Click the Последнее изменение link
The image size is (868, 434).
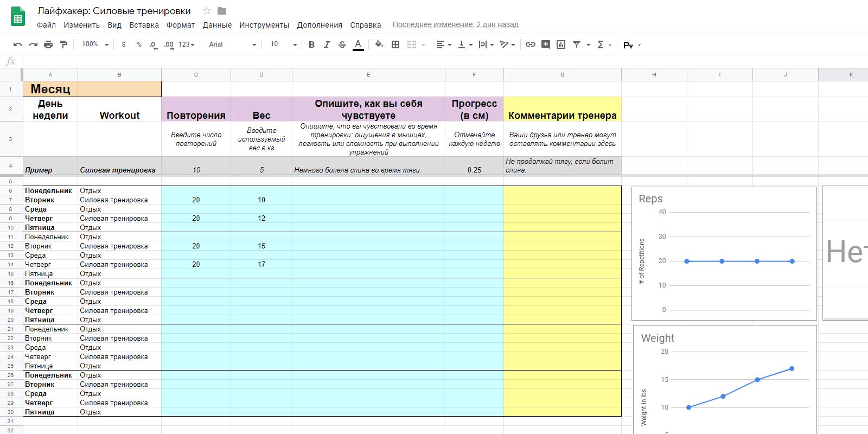pos(455,24)
